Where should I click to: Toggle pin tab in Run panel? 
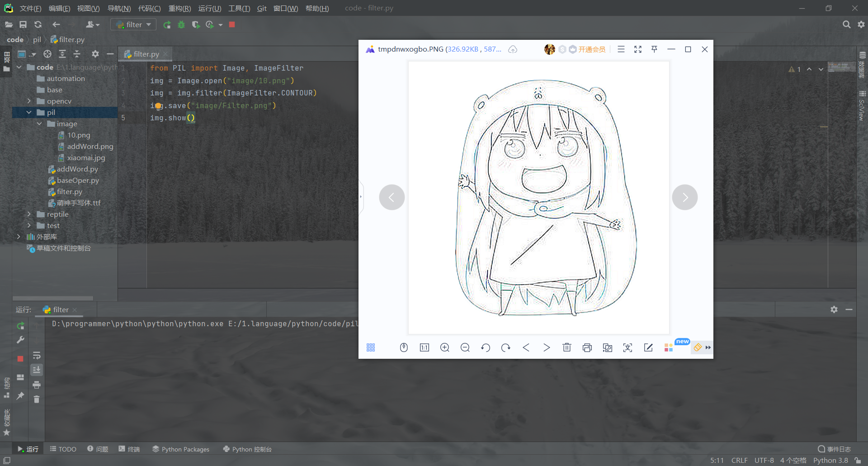20,396
